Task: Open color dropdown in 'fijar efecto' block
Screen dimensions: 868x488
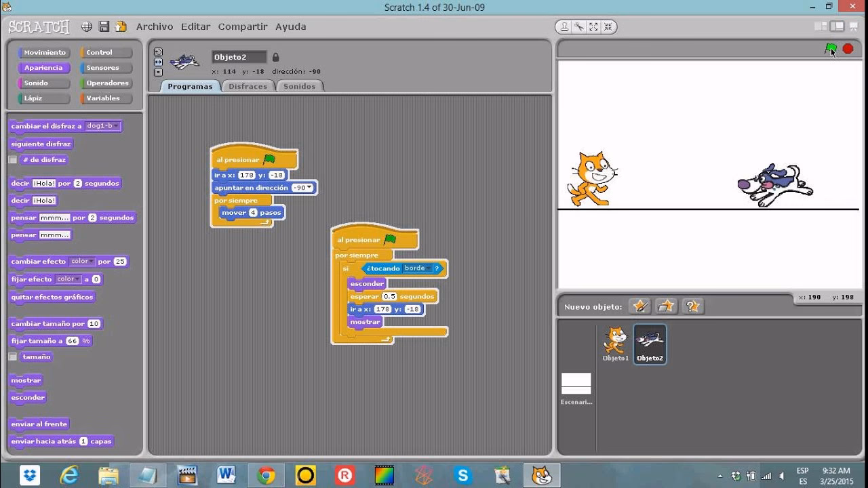Action: tap(68, 279)
